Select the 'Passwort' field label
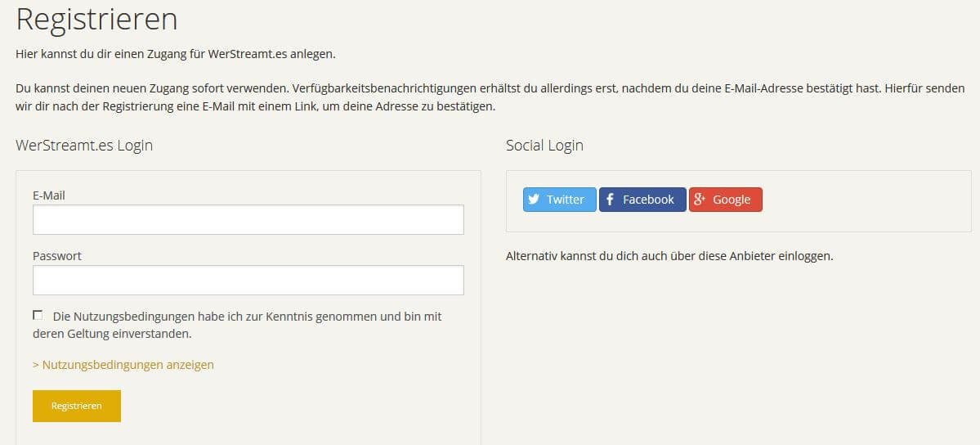 pos(57,256)
